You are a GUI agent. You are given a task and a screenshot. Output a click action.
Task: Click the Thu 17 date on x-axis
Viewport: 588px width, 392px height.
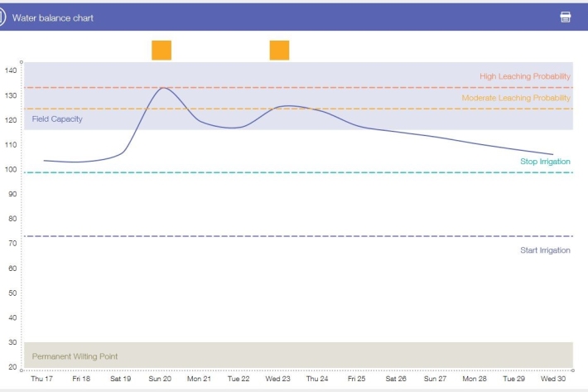pyautogui.click(x=41, y=379)
